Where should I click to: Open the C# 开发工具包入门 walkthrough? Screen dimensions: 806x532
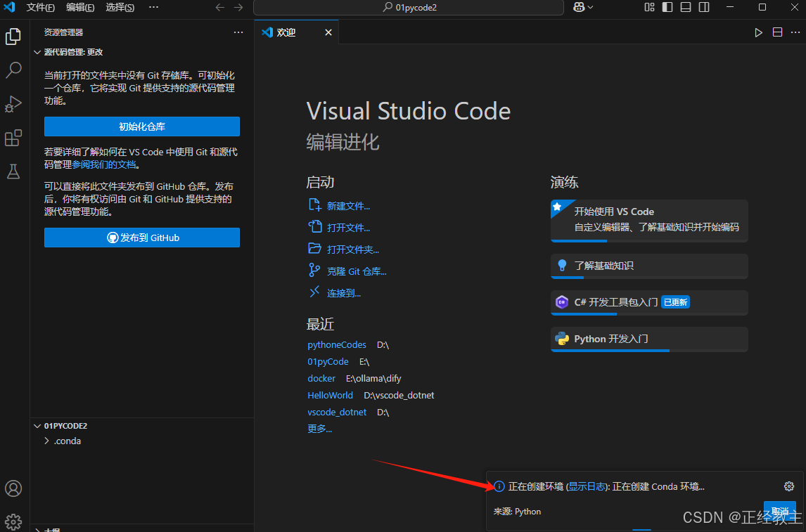click(x=649, y=302)
